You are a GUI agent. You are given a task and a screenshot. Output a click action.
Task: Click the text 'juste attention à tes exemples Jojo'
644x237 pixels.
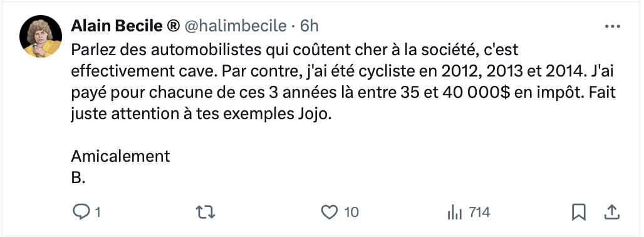(201, 114)
